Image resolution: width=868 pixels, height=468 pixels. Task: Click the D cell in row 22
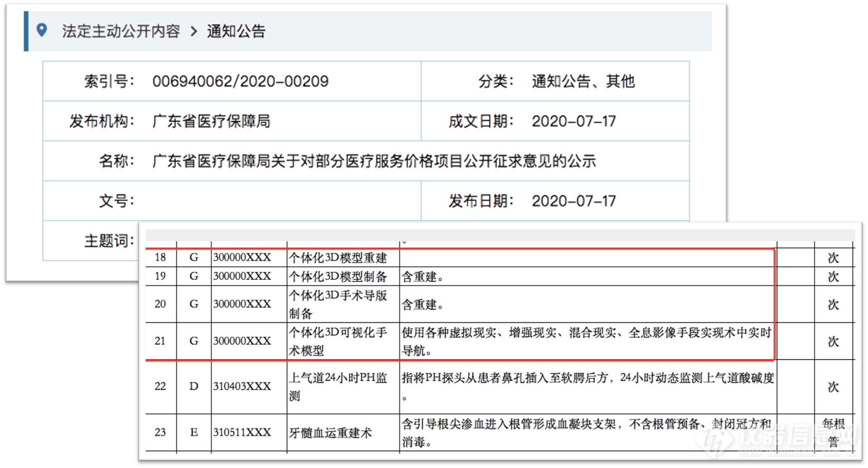point(194,386)
